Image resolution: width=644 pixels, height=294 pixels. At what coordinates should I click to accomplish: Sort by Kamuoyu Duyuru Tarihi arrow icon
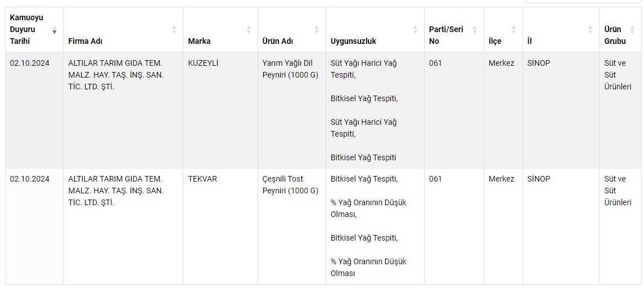[54, 30]
